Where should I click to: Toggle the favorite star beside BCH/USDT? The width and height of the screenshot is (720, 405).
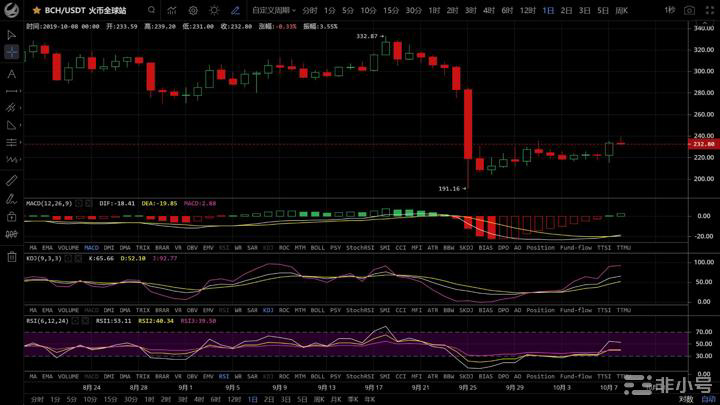(37, 10)
